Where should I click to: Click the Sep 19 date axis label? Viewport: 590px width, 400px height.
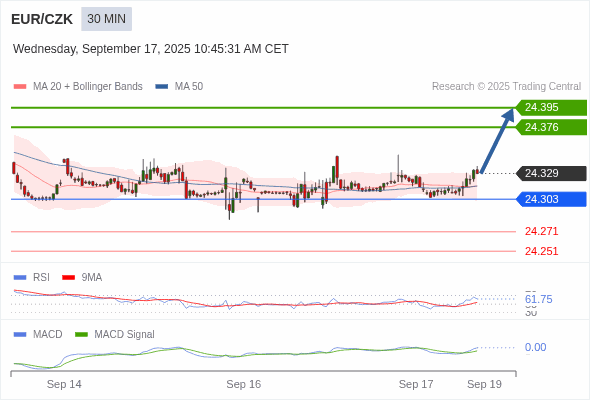[x=484, y=384]
